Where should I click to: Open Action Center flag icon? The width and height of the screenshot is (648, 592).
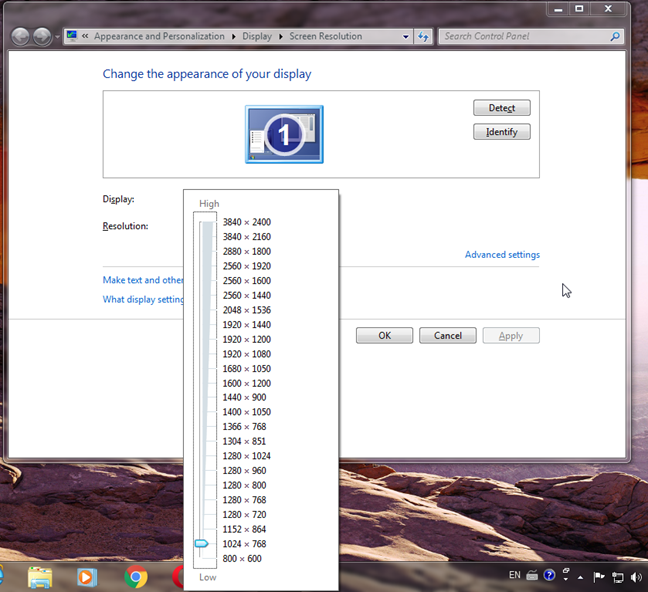point(599,577)
